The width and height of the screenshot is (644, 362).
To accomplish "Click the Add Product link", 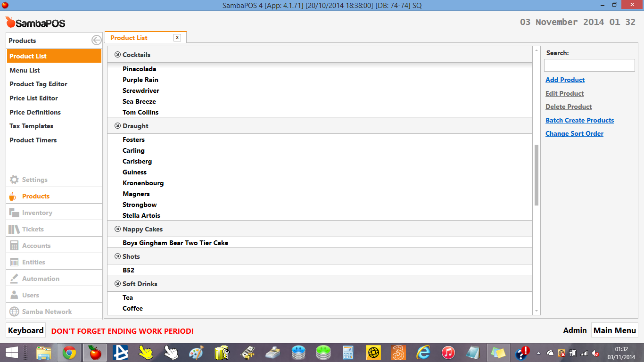I will coord(565,80).
